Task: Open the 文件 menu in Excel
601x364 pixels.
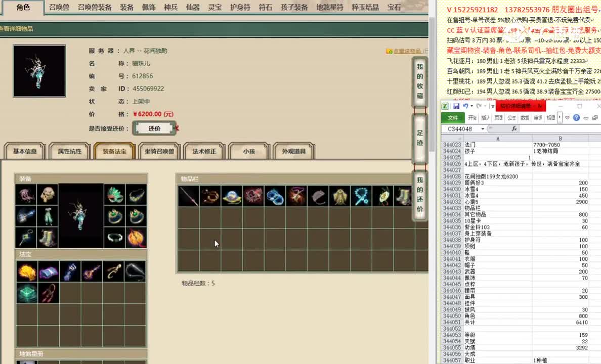Action: [454, 118]
